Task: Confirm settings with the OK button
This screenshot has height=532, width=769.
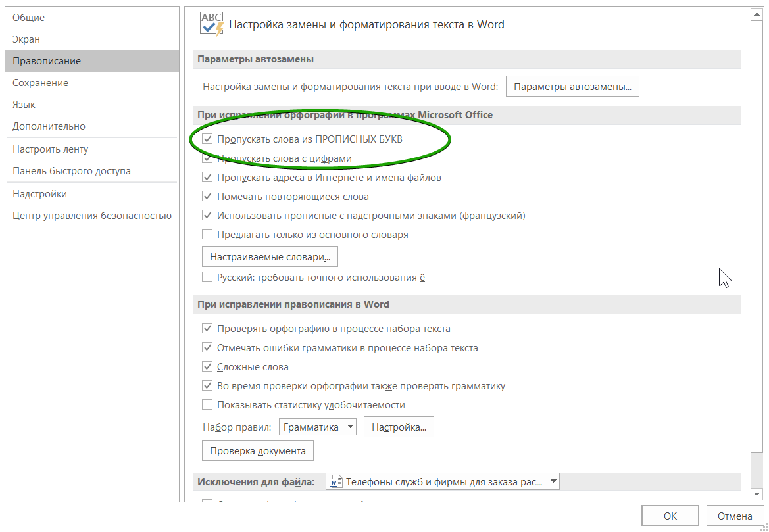Action: (x=670, y=516)
